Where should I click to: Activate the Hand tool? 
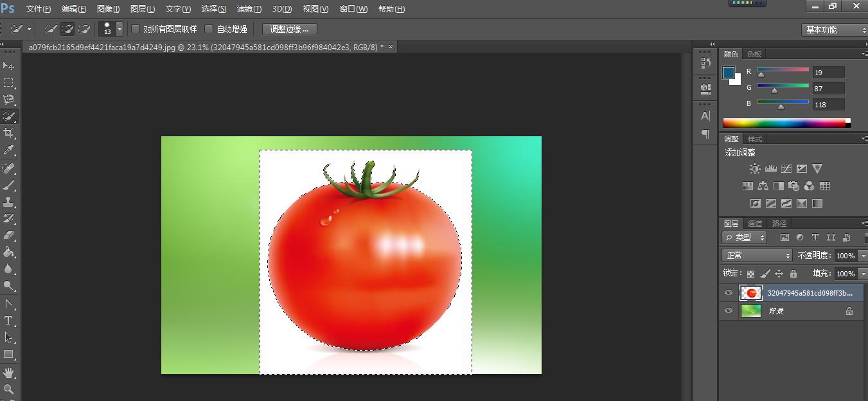click(x=8, y=373)
